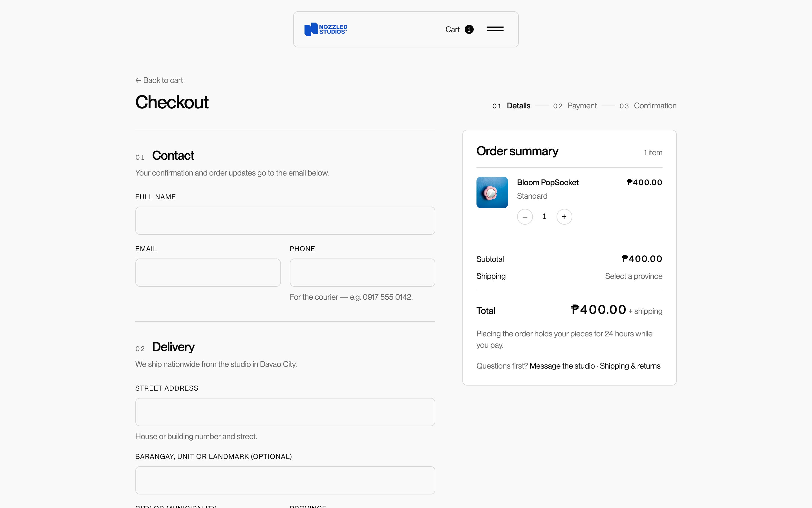Focus the Barangay, Unit or Landmark field
The width and height of the screenshot is (812, 508).
click(285, 480)
